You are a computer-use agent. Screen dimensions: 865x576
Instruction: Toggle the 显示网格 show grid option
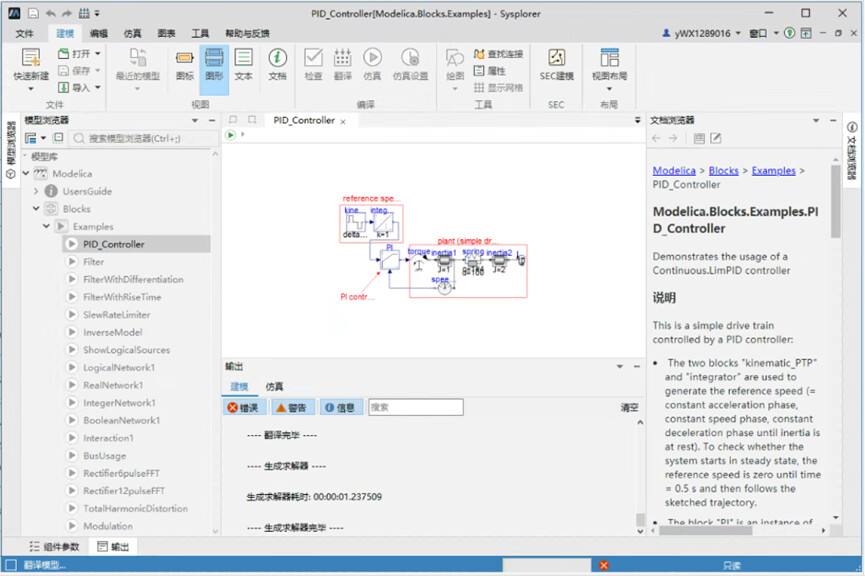coord(499,87)
